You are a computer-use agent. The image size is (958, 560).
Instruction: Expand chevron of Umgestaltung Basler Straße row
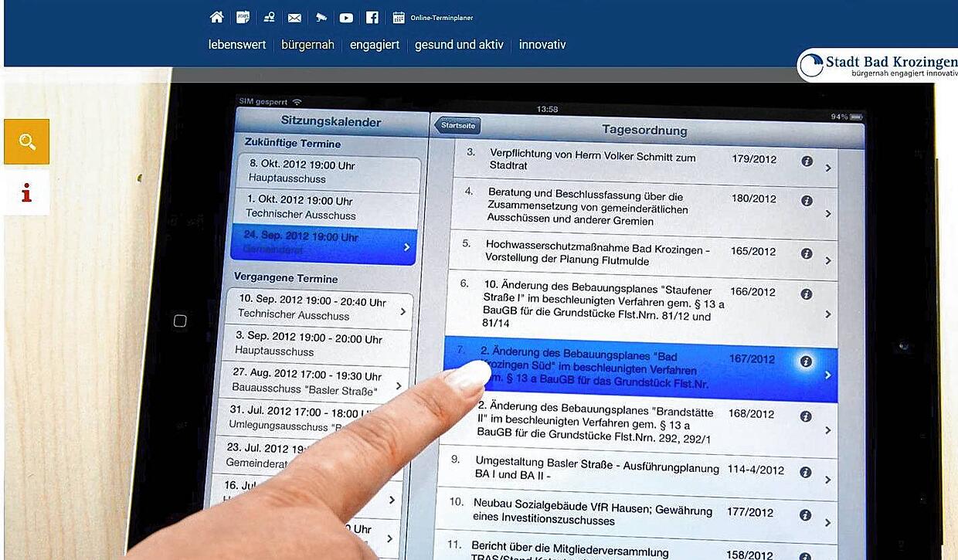[x=827, y=480]
